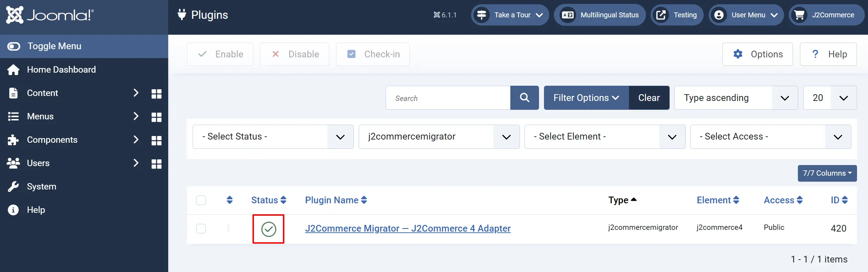The width and height of the screenshot is (868, 272).
Task: Click the Help toolbar button
Action: 828,54
